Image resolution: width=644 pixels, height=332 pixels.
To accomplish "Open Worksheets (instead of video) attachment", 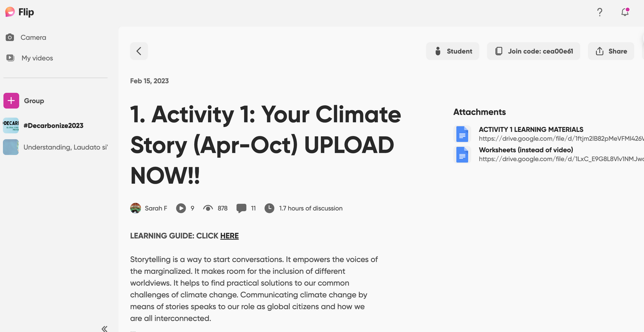I will coord(526,150).
